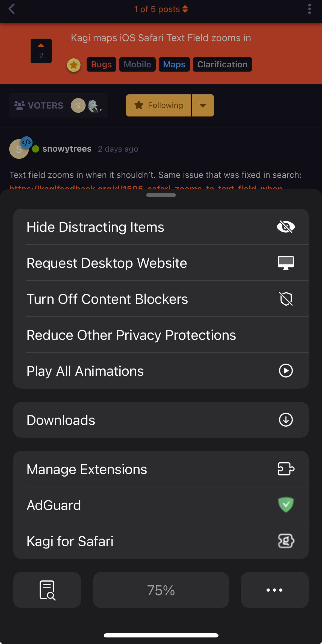Reset page zoom at 75%

click(x=161, y=590)
